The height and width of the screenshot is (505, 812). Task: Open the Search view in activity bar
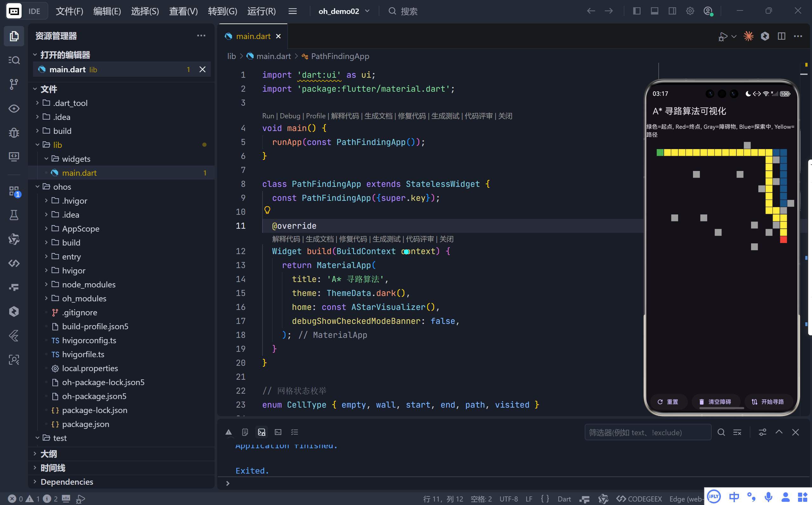tap(14, 60)
